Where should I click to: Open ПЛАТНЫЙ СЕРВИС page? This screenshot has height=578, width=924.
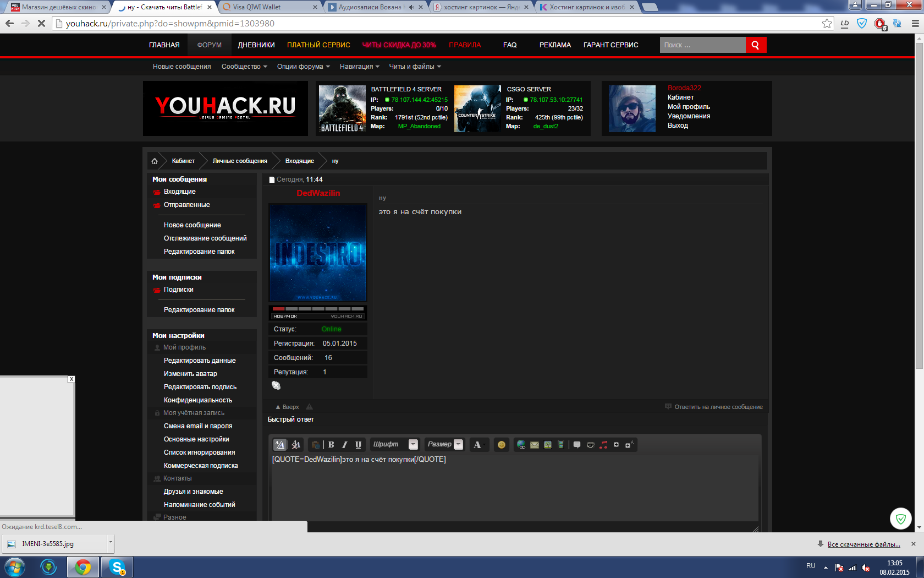(318, 45)
